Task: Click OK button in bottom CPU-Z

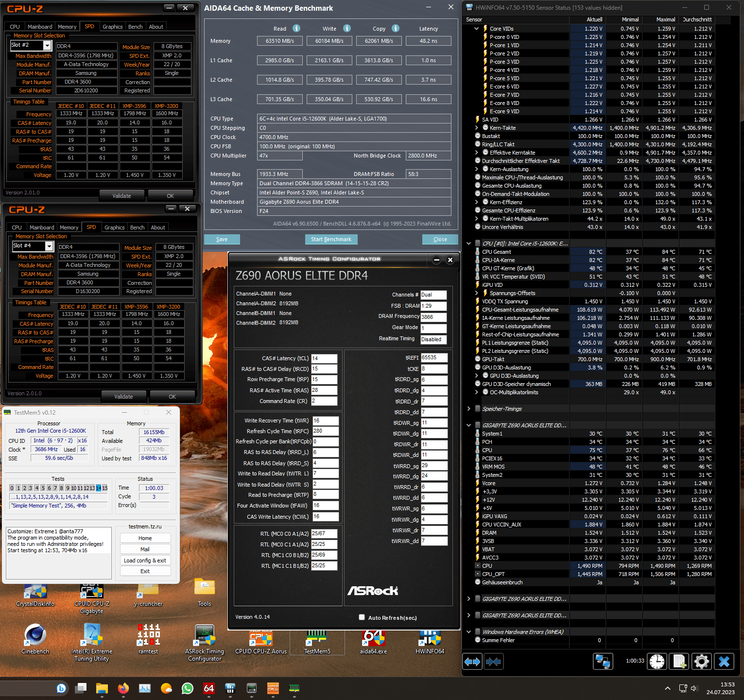Action: (172, 397)
